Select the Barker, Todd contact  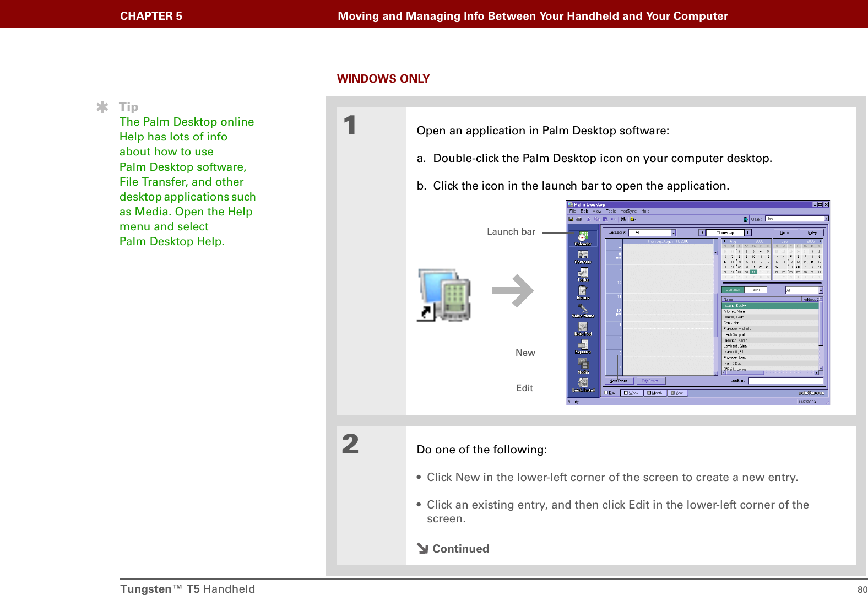[770, 317]
